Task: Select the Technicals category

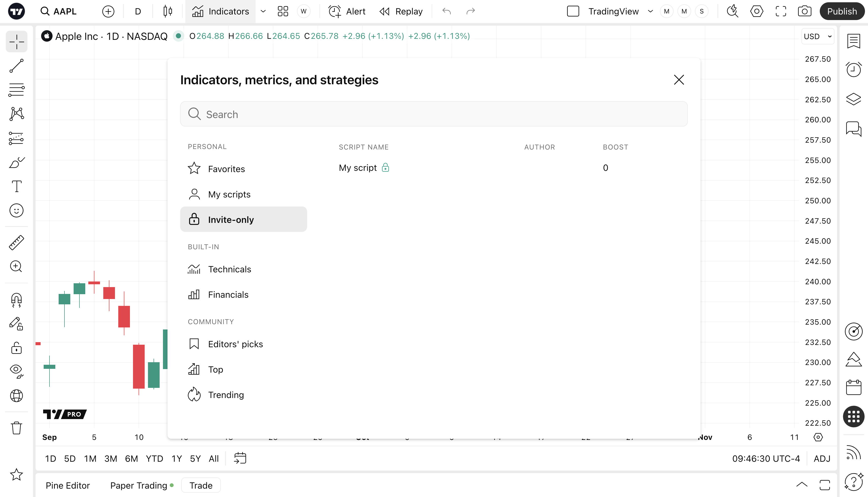Action: (x=229, y=269)
